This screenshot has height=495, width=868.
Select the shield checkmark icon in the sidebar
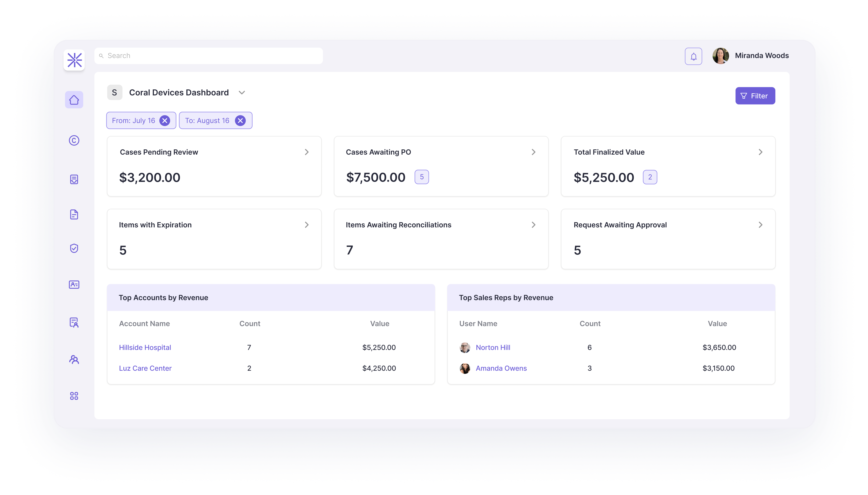click(x=74, y=248)
